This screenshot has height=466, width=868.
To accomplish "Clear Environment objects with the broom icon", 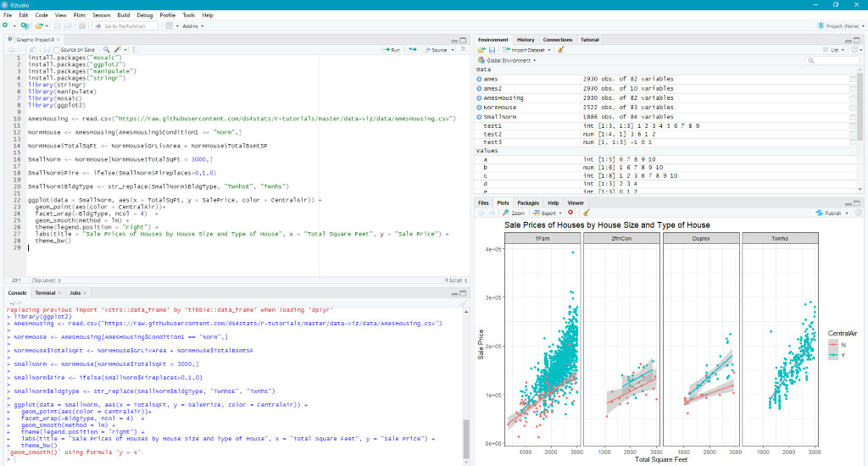I will pos(561,50).
